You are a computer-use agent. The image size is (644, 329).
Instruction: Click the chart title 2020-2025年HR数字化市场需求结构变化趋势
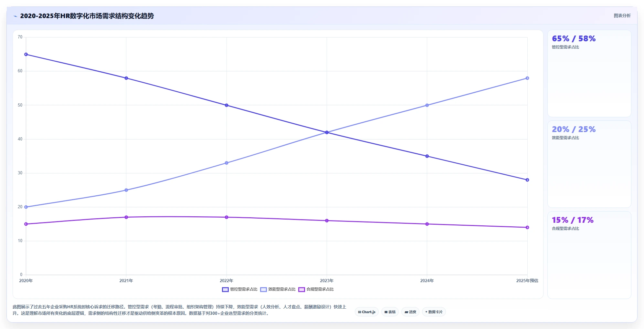[x=87, y=16]
